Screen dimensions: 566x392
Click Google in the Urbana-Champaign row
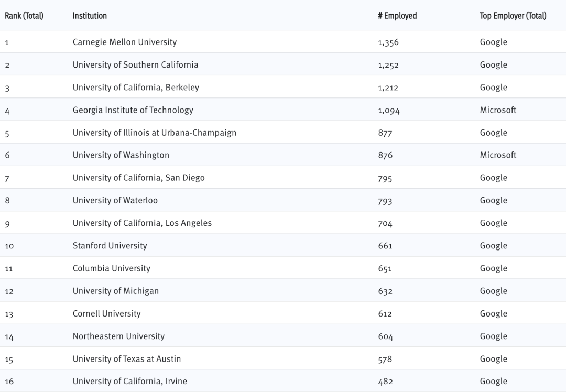[x=494, y=133]
